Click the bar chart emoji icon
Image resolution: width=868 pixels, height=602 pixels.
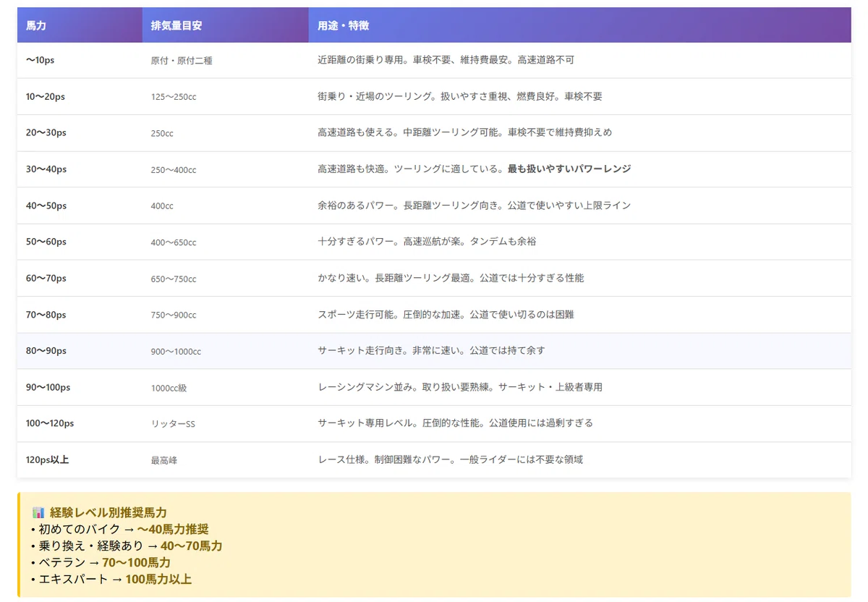coord(38,513)
